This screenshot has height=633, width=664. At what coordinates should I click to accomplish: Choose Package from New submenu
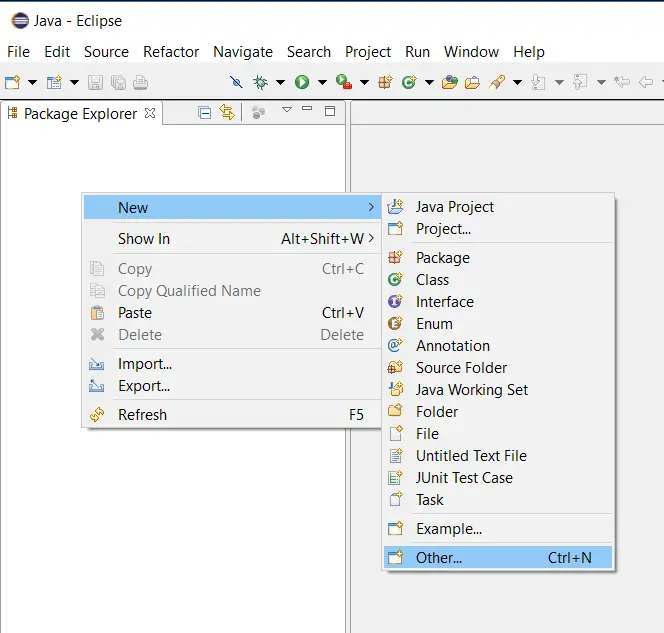[498, 257]
